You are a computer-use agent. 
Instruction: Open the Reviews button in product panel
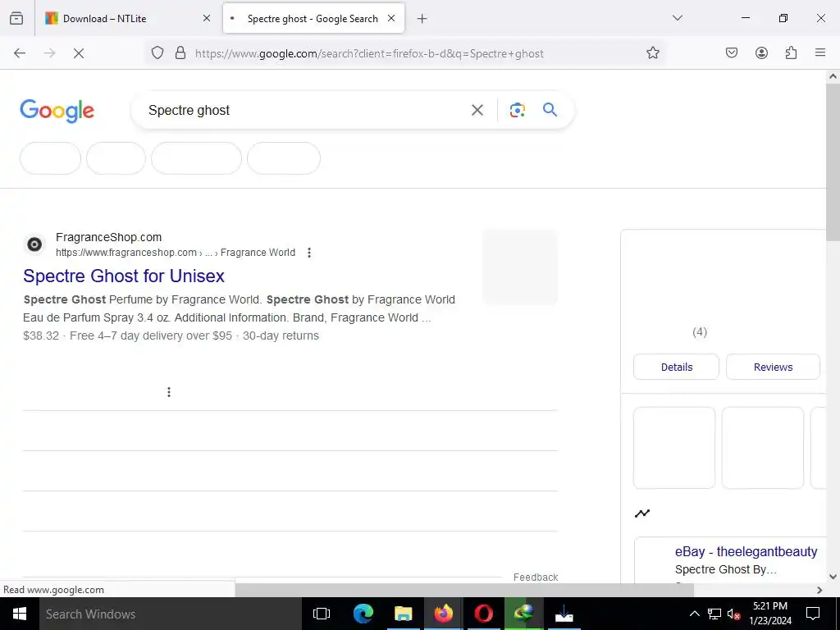coord(773,367)
